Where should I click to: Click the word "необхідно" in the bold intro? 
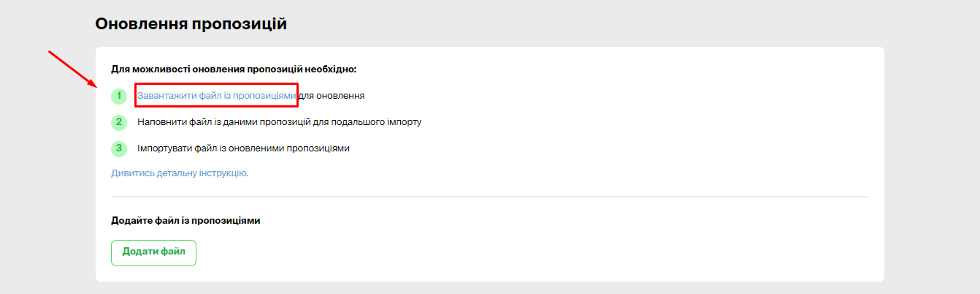point(333,69)
